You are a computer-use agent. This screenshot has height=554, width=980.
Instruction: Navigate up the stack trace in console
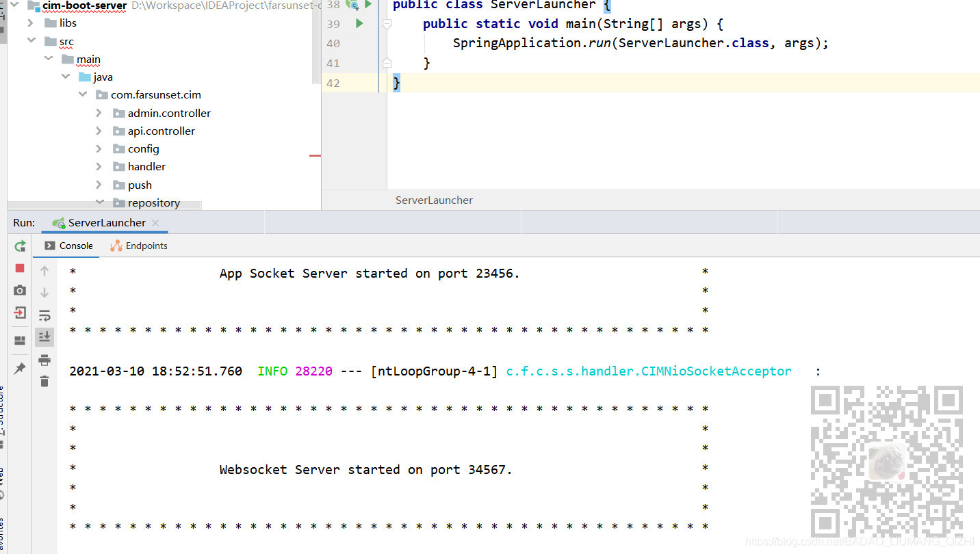coord(44,270)
